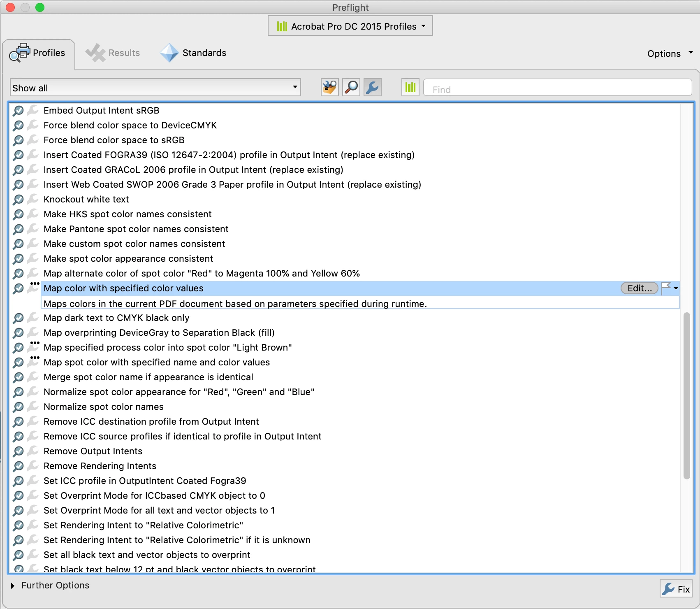700x609 pixels.
Task: Click magnifier icon for Remove Output Intents
Action: 18,451
